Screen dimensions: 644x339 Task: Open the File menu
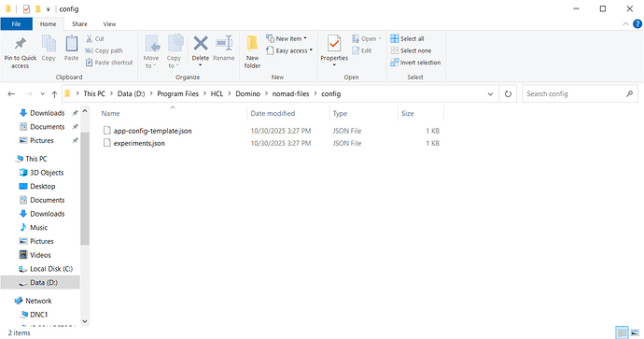[x=16, y=24]
